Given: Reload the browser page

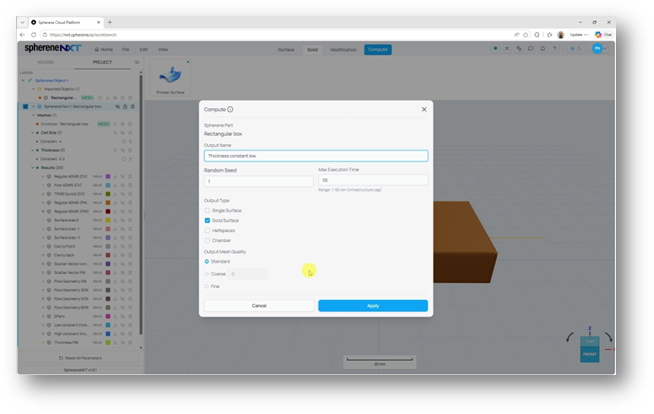Looking at the screenshot, I should point(33,35).
